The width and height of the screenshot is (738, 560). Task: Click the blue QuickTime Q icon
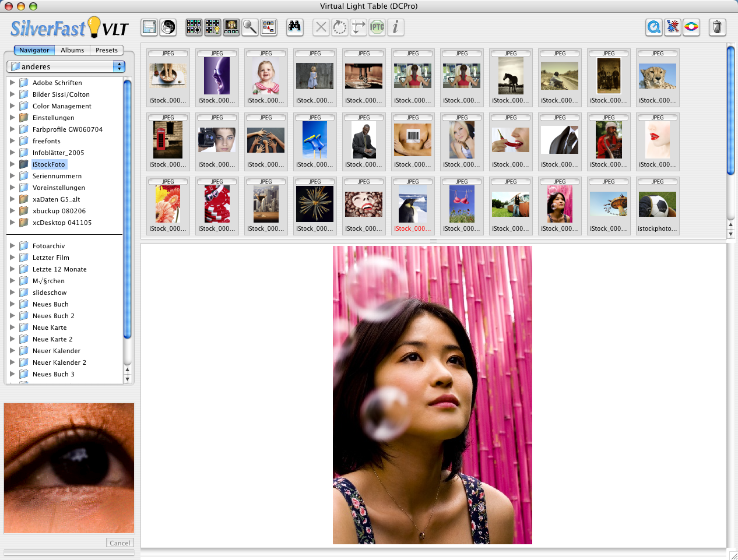click(x=654, y=27)
